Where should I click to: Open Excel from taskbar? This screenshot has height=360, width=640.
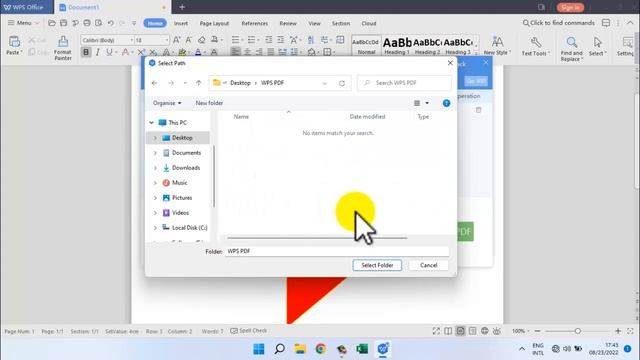pos(362,349)
